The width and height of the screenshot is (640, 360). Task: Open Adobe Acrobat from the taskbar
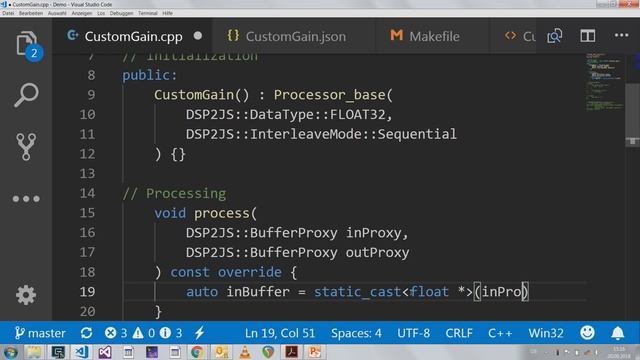click(x=291, y=352)
